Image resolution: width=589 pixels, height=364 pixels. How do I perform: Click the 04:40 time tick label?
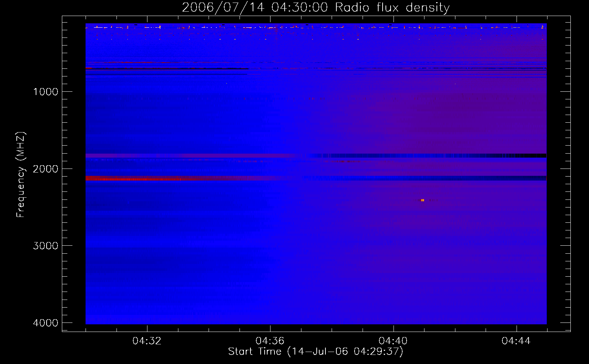point(393,341)
